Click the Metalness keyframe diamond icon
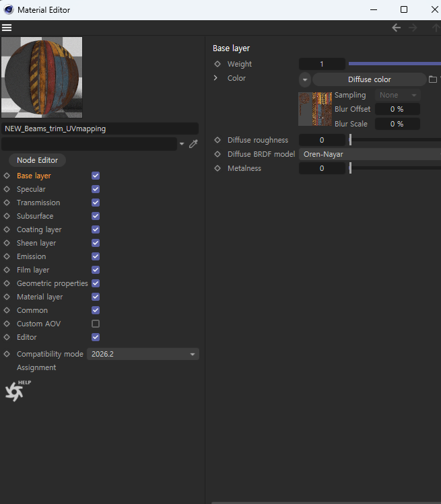 pyautogui.click(x=217, y=168)
